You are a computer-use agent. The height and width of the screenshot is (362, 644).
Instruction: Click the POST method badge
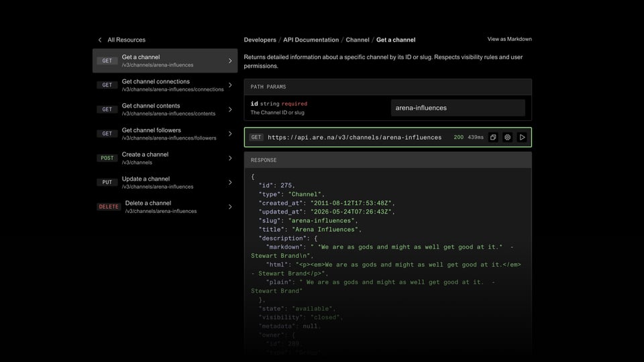[107, 158]
